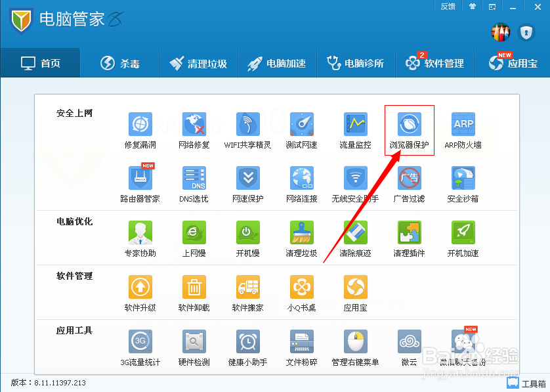The width and height of the screenshot is (550, 392).
Task: Open 微云 cloud tool
Action: [x=410, y=341]
